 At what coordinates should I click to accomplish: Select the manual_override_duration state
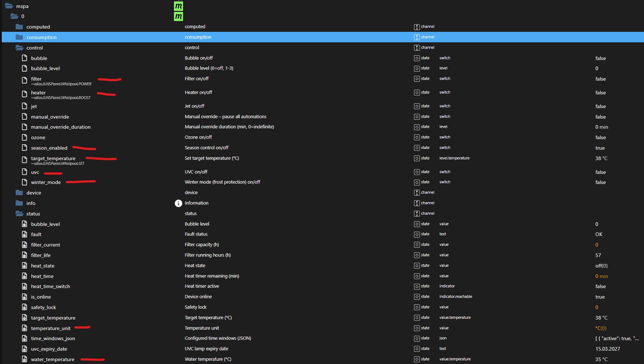[61, 127]
